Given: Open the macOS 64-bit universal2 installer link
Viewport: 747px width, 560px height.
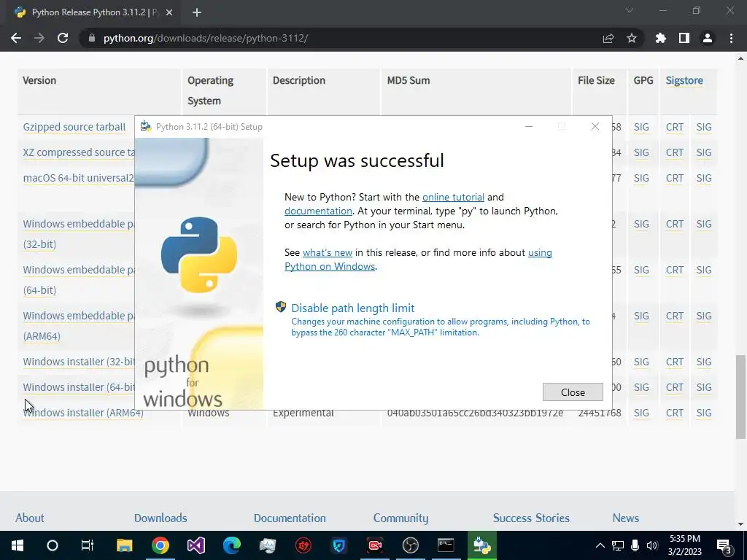Looking at the screenshot, I should (x=79, y=178).
